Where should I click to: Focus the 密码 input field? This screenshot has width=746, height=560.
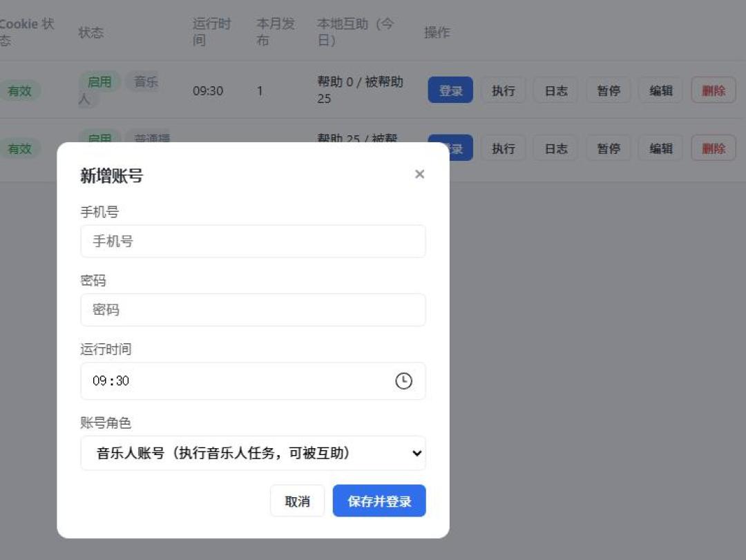253,310
